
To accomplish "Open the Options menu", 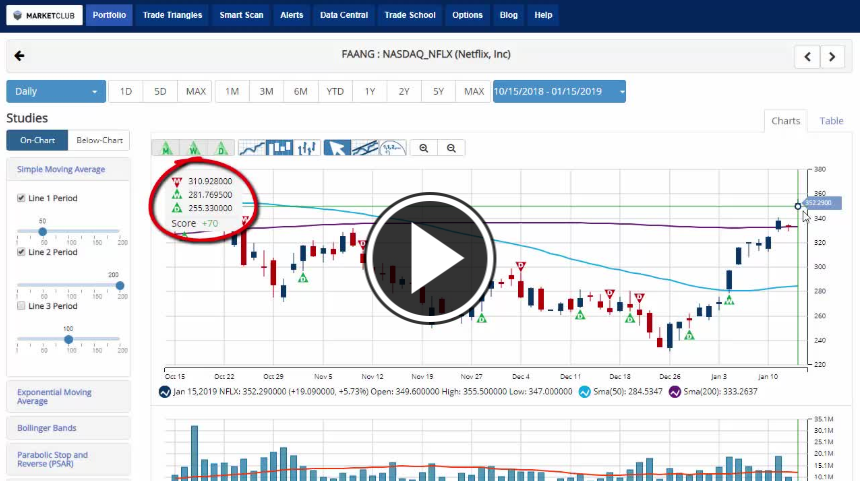I will 467,15.
